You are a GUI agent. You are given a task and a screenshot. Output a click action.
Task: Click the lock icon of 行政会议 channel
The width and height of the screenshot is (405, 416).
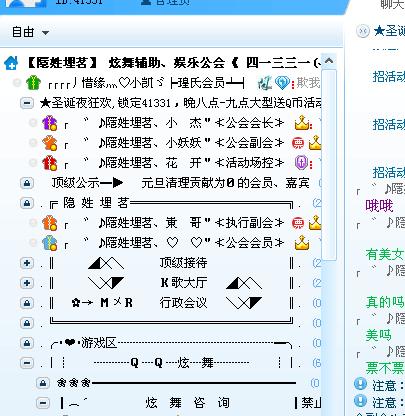pyautogui.click(x=27, y=303)
